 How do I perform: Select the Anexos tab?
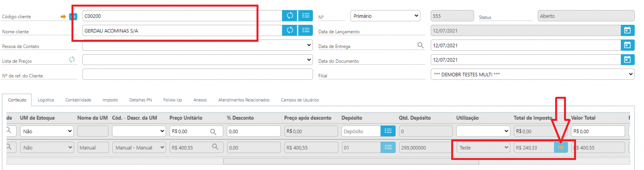click(200, 100)
